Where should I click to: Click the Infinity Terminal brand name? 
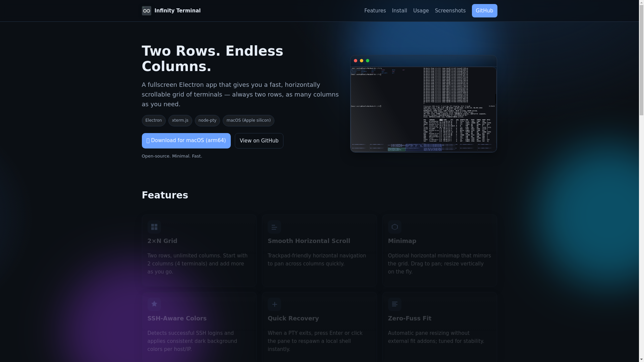click(177, 11)
